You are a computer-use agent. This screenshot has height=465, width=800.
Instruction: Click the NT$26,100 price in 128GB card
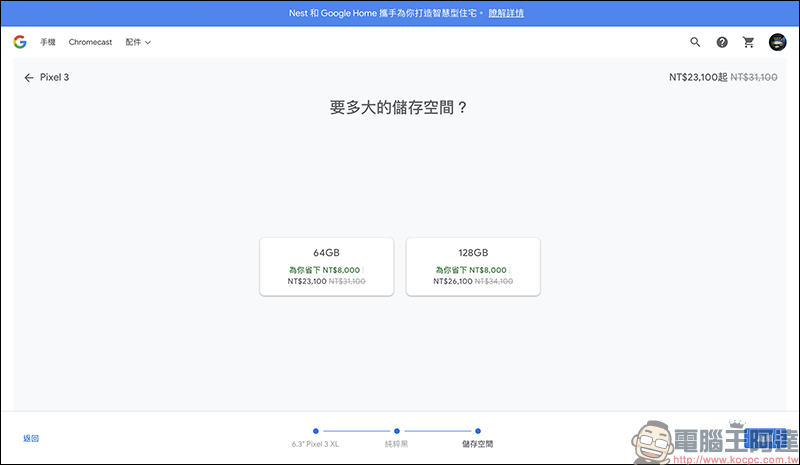453,281
